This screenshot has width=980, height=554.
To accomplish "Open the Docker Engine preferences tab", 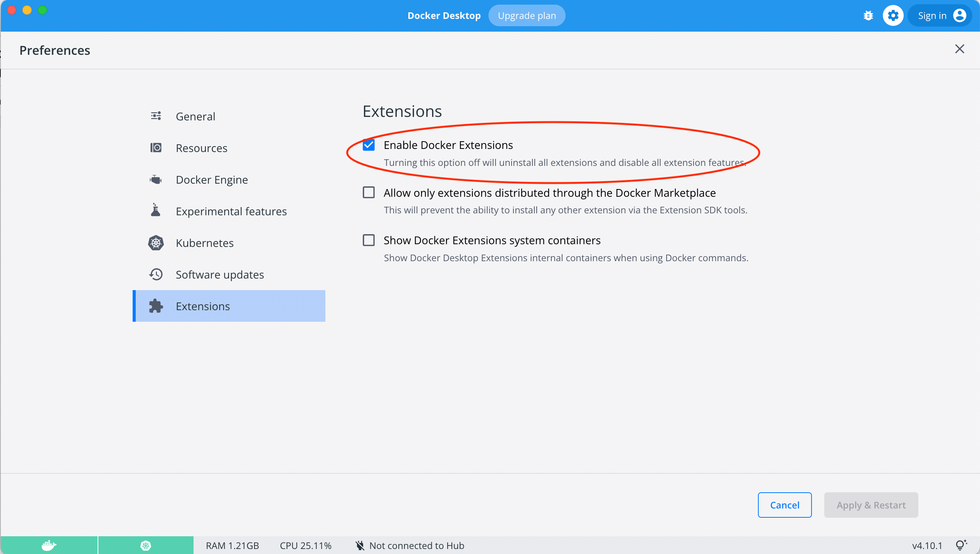I will pos(212,179).
